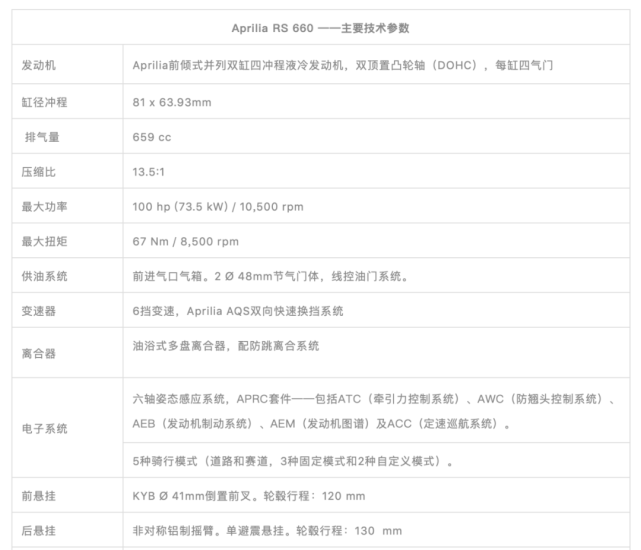Select the line starting 'AEB（发动机制动系统）'

point(321,424)
